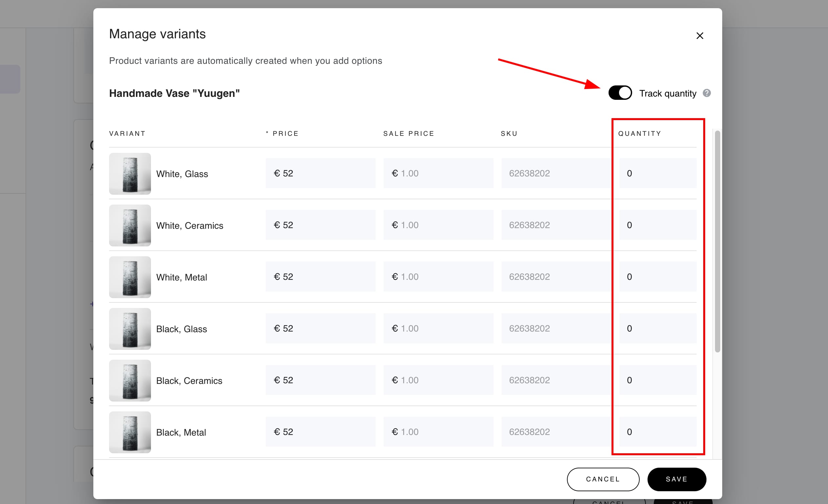
Task: Close the Manage variants dialog
Action: (699, 36)
